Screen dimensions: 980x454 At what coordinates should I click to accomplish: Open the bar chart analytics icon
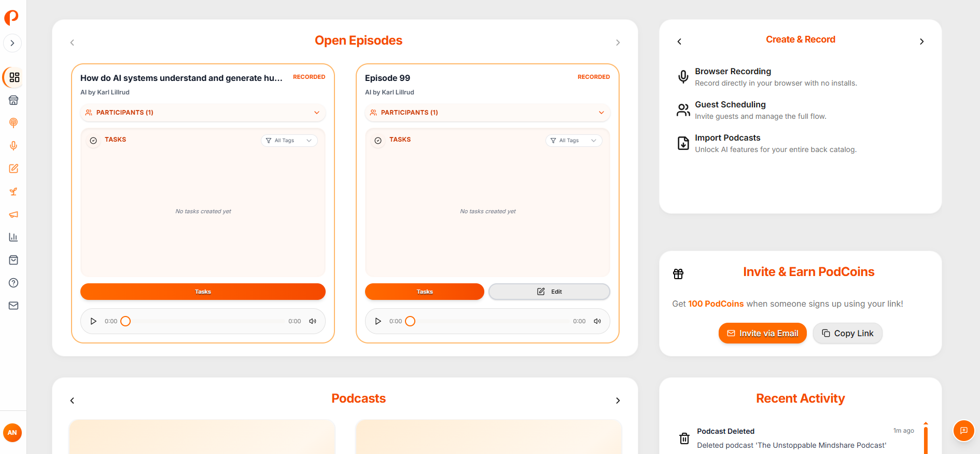(x=13, y=237)
